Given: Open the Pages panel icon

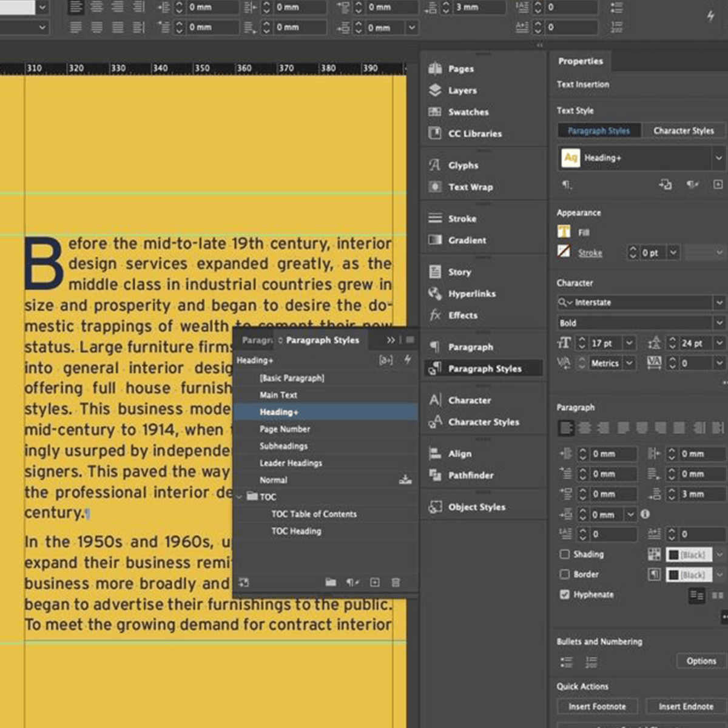Looking at the screenshot, I should [x=435, y=69].
